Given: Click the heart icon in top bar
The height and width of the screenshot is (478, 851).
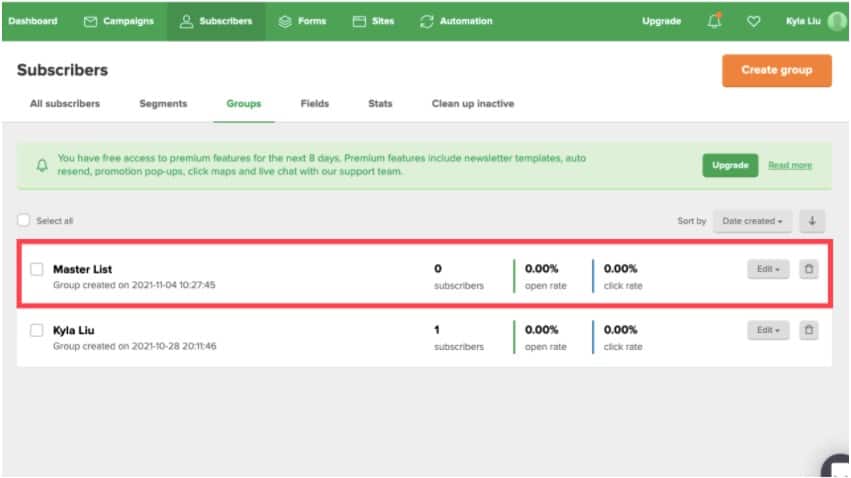Looking at the screenshot, I should (x=753, y=21).
